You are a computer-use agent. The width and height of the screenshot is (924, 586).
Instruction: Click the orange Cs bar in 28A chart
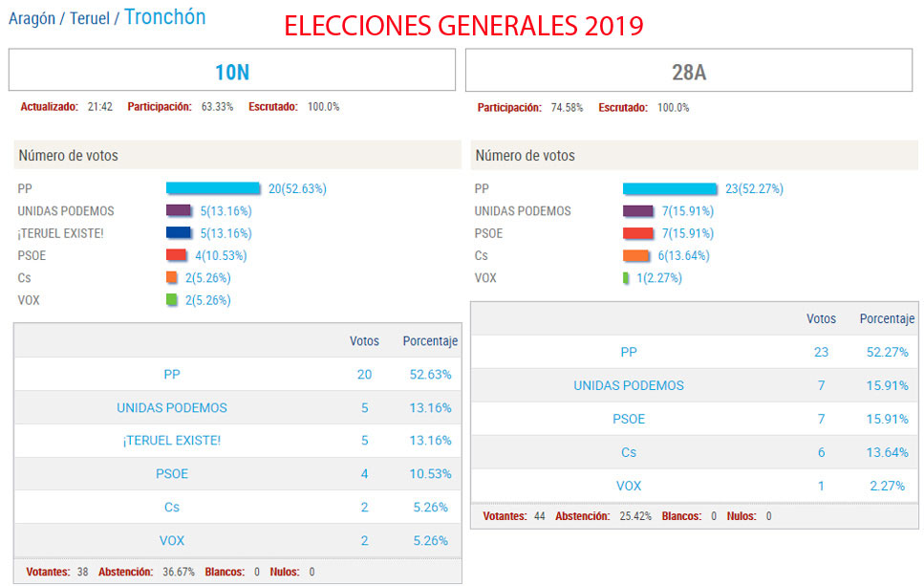pos(636,255)
